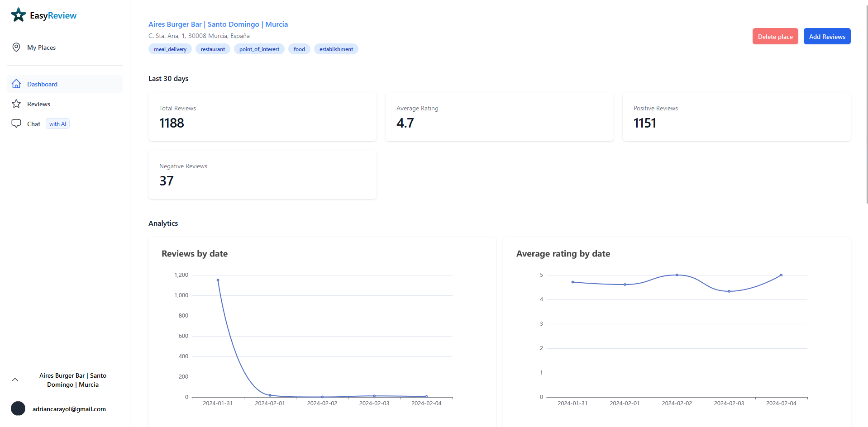Click the My Places location pin icon
The width and height of the screenshot is (868, 427).
tap(16, 47)
